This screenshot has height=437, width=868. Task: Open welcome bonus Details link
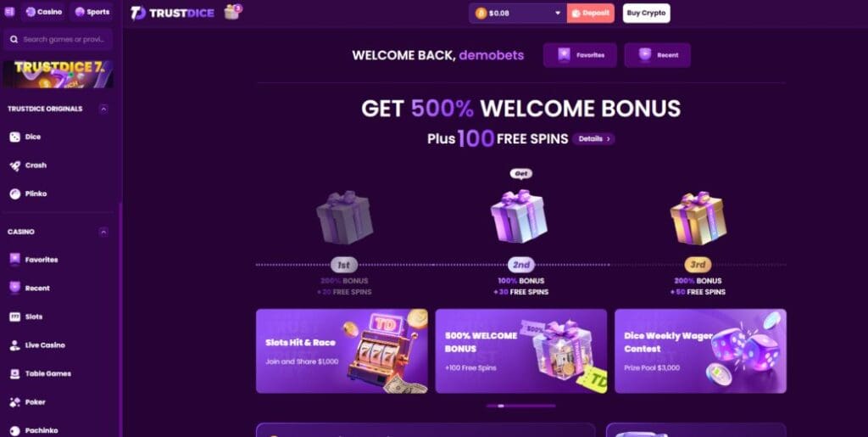(x=594, y=139)
